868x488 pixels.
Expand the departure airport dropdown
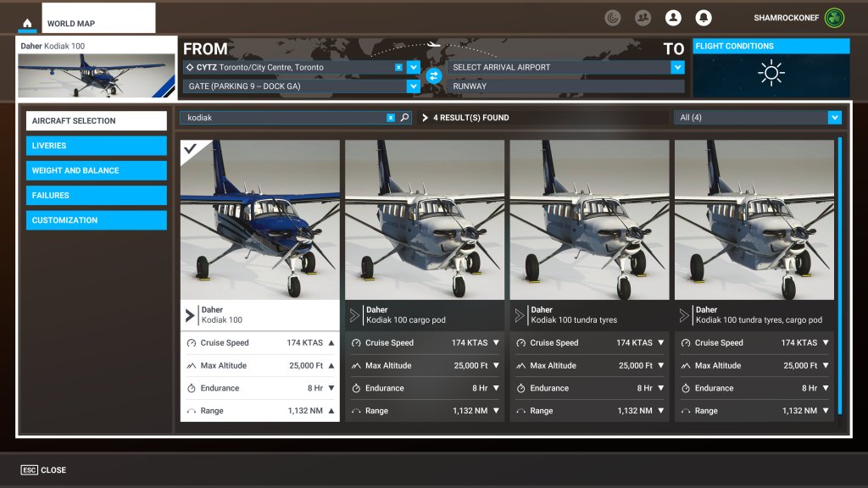tap(413, 67)
